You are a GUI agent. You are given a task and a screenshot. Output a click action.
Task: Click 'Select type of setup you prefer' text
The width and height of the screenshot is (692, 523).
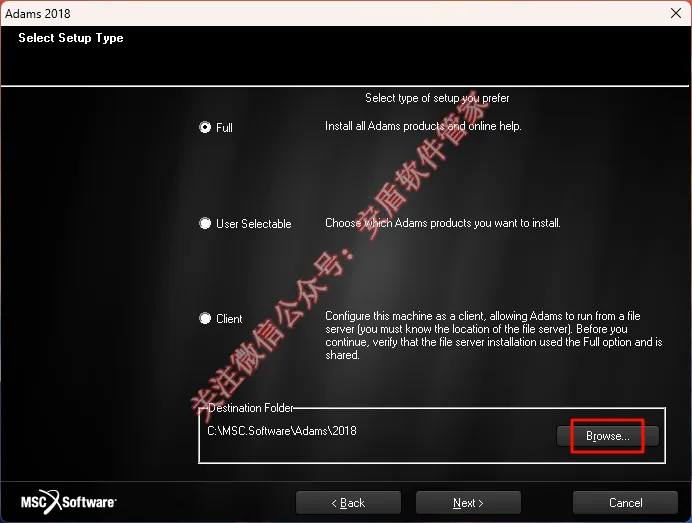(437, 98)
